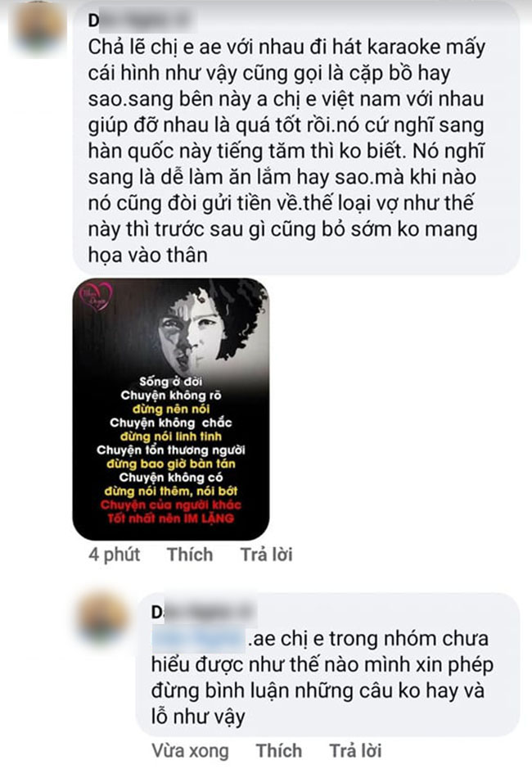532x783 pixels.
Task: Open the reply author's blurred avatar
Action: pos(103,618)
